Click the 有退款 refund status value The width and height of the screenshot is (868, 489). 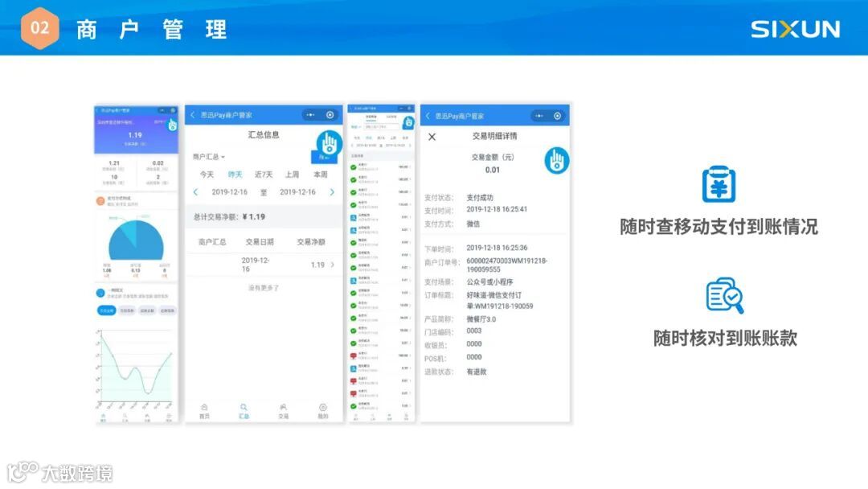click(476, 372)
